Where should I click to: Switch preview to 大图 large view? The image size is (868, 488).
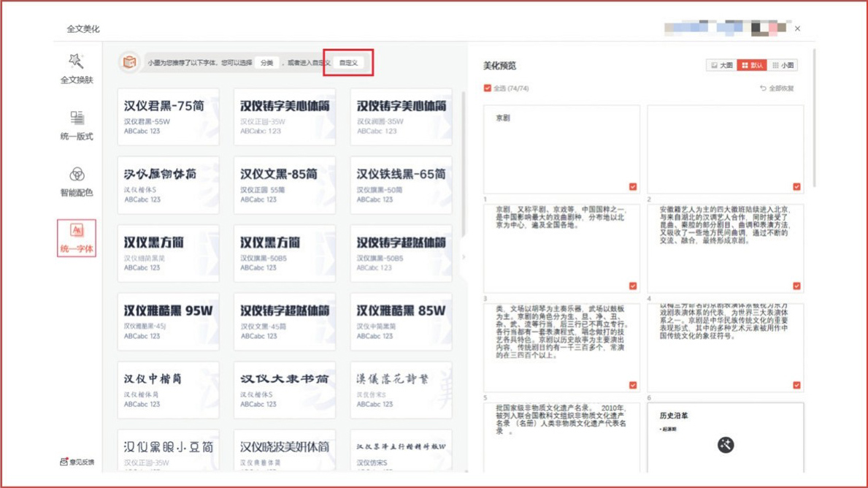pos(721,65)
